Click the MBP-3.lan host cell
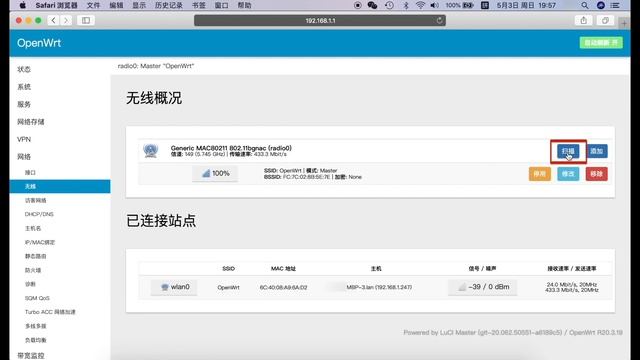The height and width of the screenshot is (360, 640). tap(379, 287)
